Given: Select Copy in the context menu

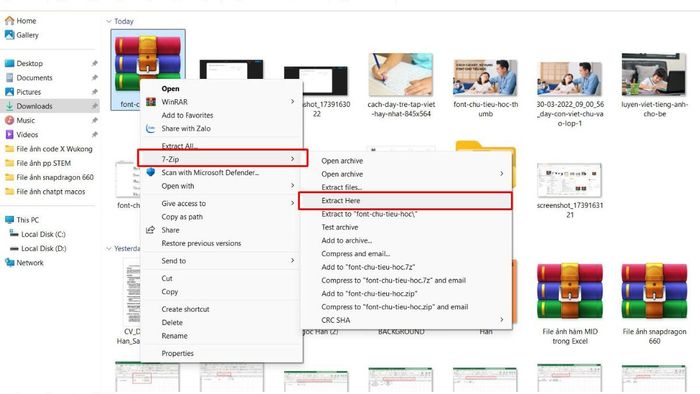Looking at the screenshot, I should coord(169,292).
